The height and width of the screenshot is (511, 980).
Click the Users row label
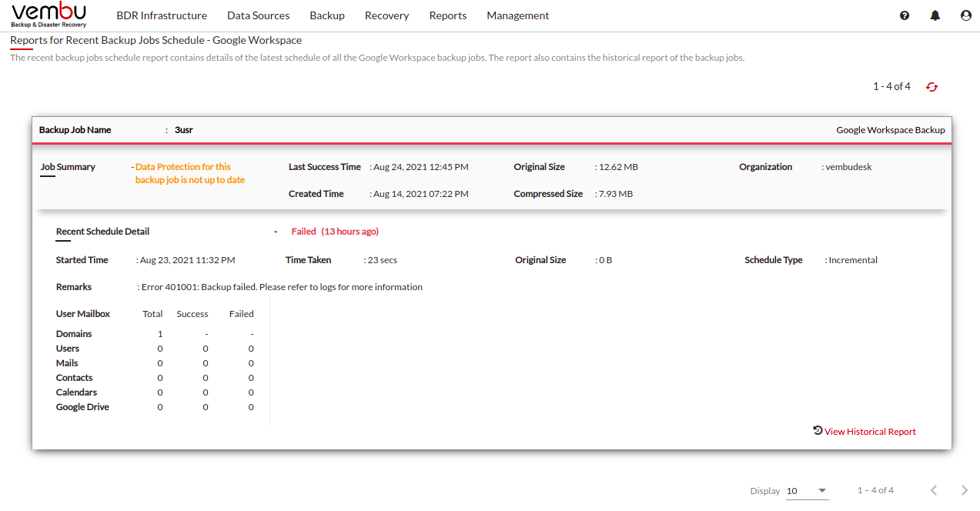68,349
